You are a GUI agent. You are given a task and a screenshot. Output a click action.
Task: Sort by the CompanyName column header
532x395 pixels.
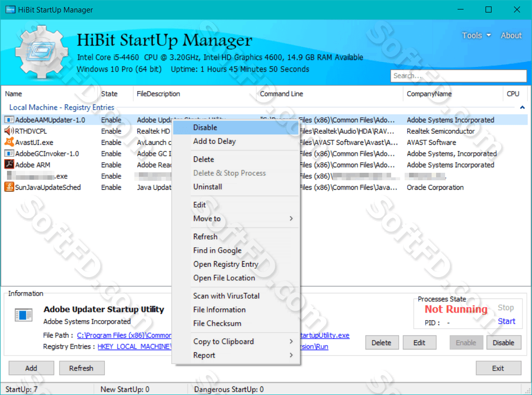point(453,94)
